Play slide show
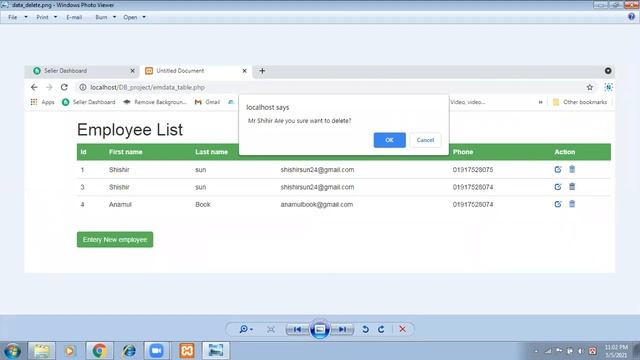640x360 pixels. (x=320, y=329)
